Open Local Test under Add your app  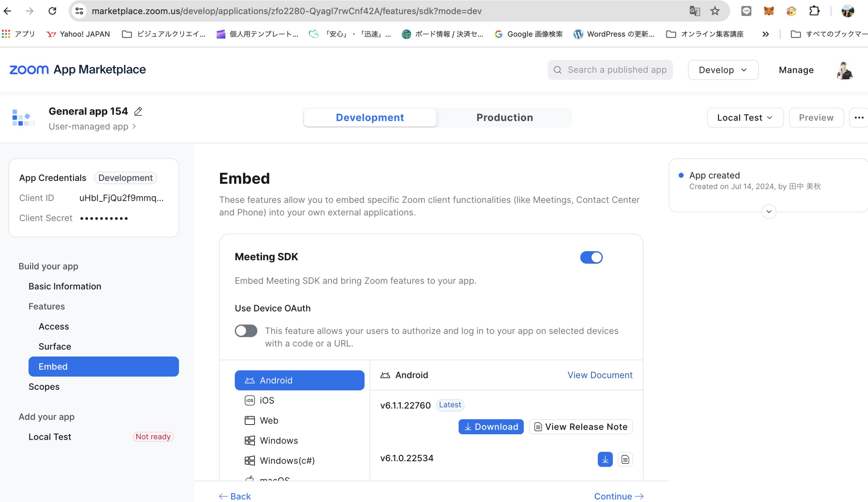point(50,437)
